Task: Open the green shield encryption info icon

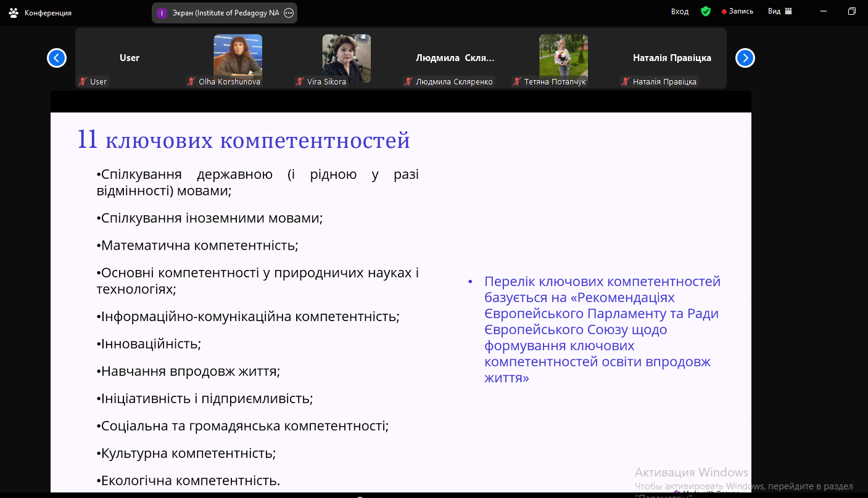Action: point(706,11)
